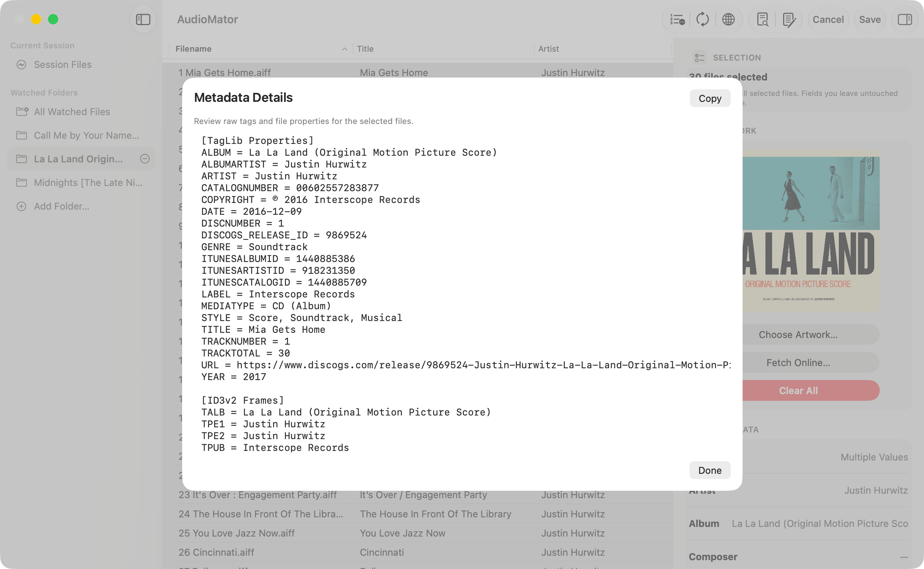The width and height of the screenshot is (924, 569).
Task: Choose Add Folder... in sidebar
Action: point(81,206)
